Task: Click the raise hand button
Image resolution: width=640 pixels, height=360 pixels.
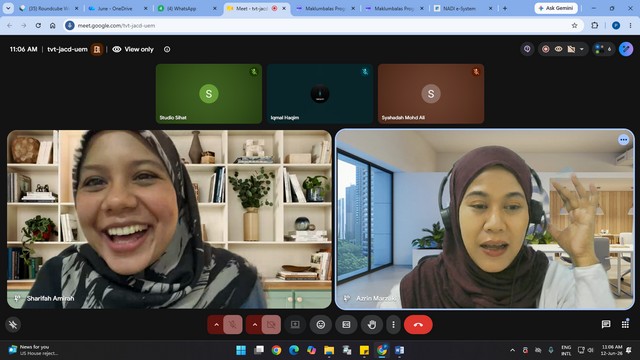Action: 371,325
